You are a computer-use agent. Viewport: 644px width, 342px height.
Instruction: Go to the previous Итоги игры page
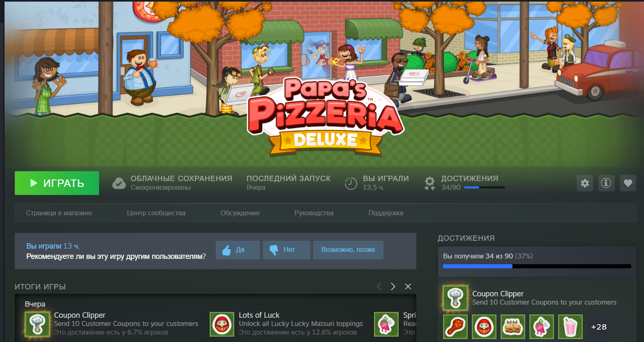click(379, 286)
